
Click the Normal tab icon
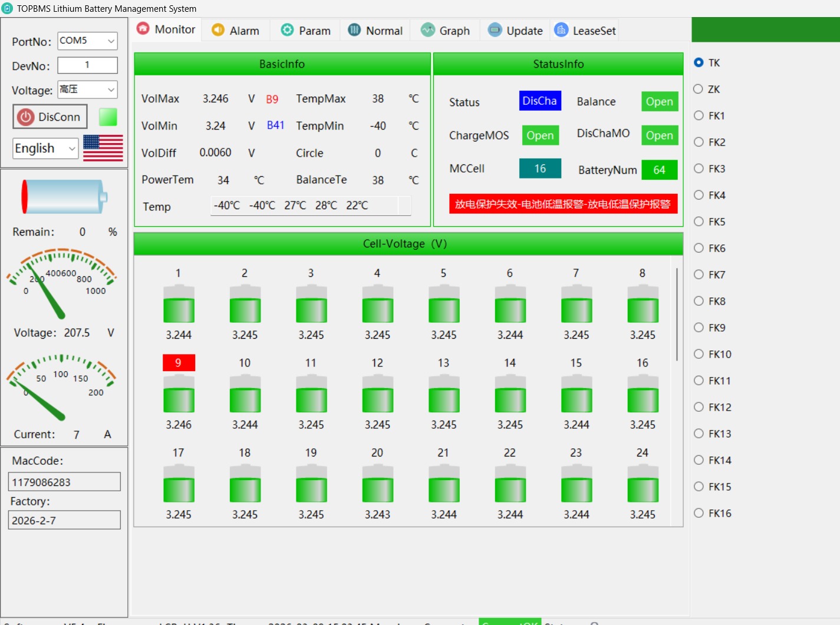click(x=354, y=30)
